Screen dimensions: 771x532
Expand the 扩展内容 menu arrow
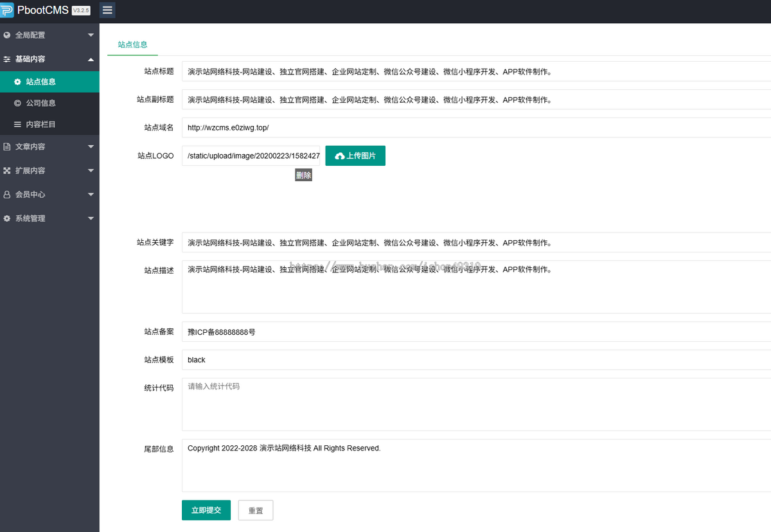pos(91,171)
